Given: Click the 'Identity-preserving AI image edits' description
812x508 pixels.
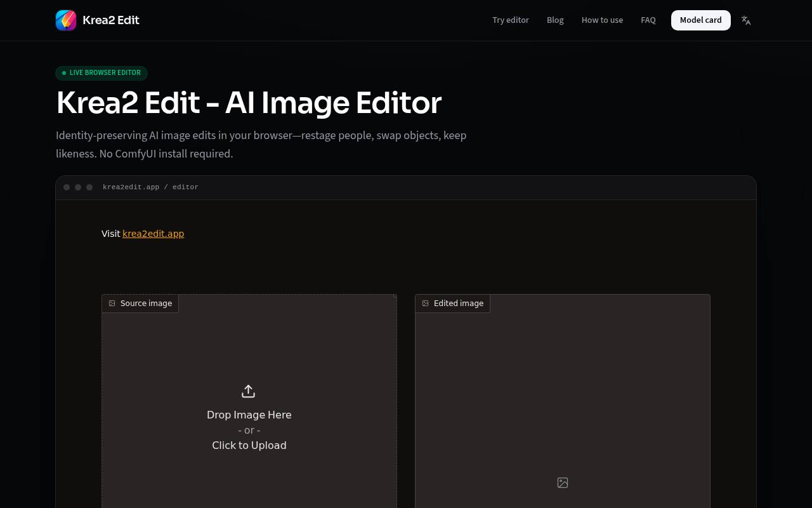Looking at the screenshot, I should pyautogui.click(x=261, y=144).
